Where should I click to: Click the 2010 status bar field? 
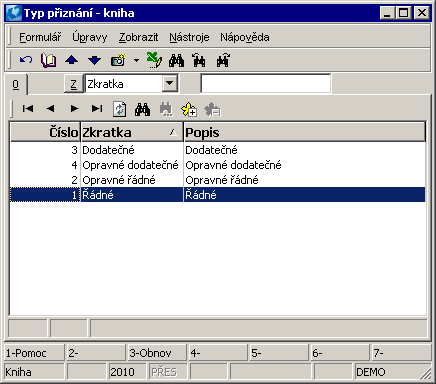click(x=127, y=372)
